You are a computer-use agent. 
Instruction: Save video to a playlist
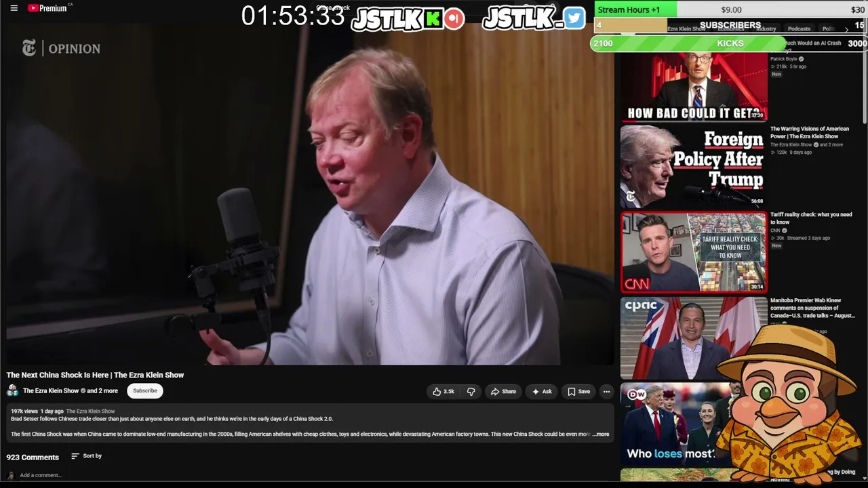click(578, 391)
